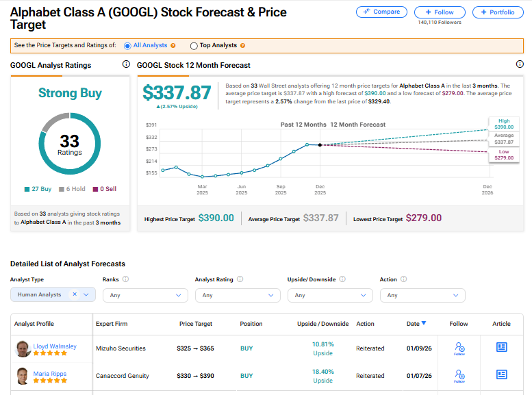The width and height of the screenshot is (532, 395).
Task: Open Lloyd Walmsley analyst profile link
Action: (x=55, y=346)
